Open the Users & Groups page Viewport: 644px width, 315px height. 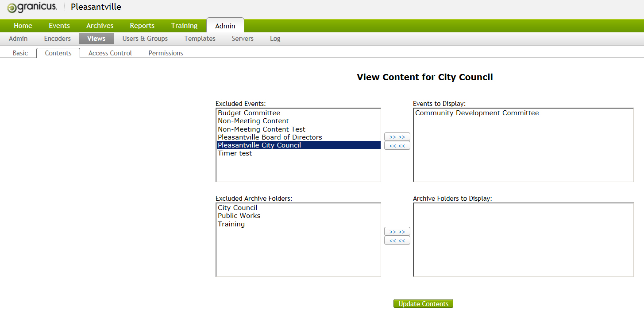(145, 39)
